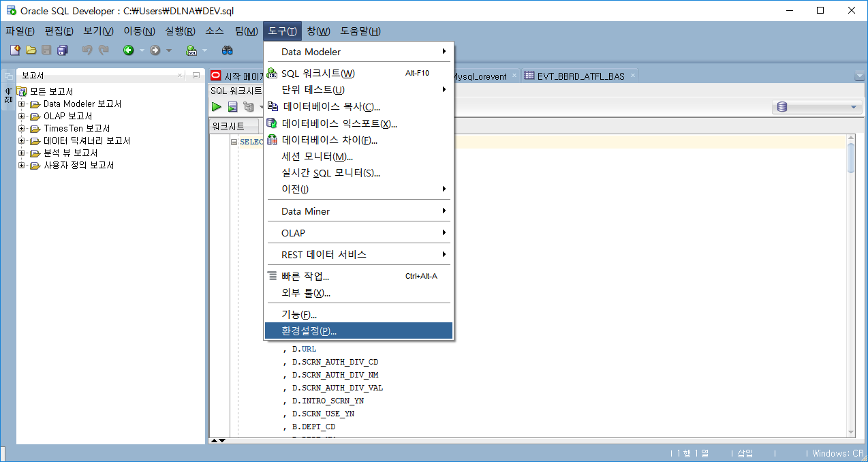Open the editor tab list dropdown
Viewport: 868px width, 462px height.
pos(858,76)
